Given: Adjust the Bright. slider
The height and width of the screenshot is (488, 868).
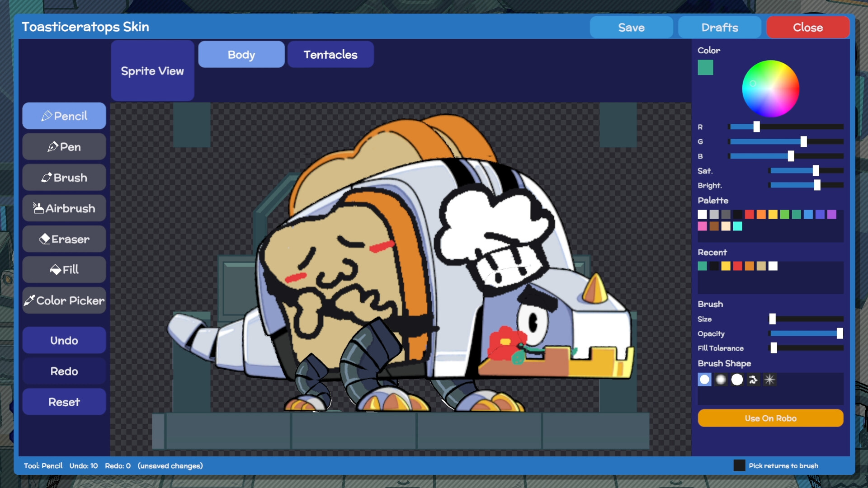Looking at the screenshot, I should 806,185.
